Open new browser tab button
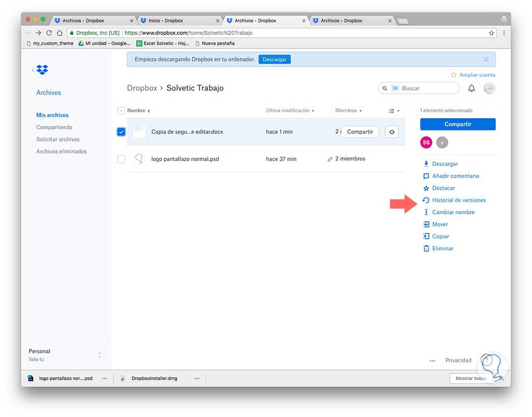532x417 pixels. click(x=403, y=21)
